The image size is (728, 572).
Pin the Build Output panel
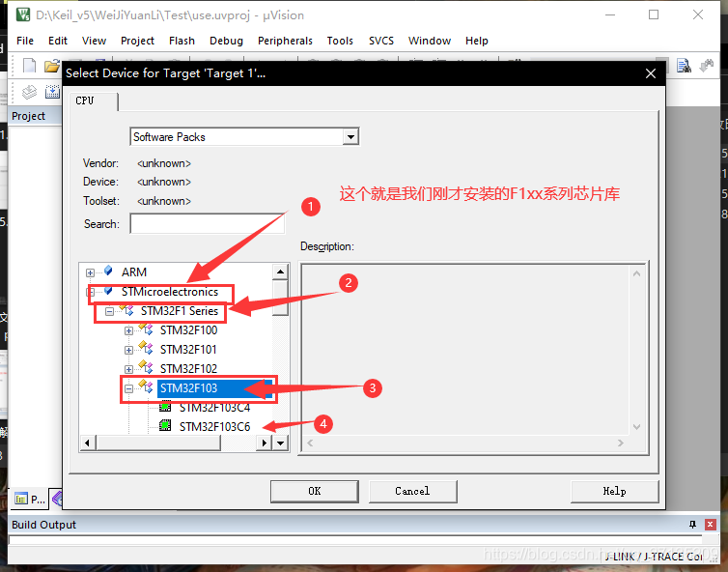(x=692, y=525)
